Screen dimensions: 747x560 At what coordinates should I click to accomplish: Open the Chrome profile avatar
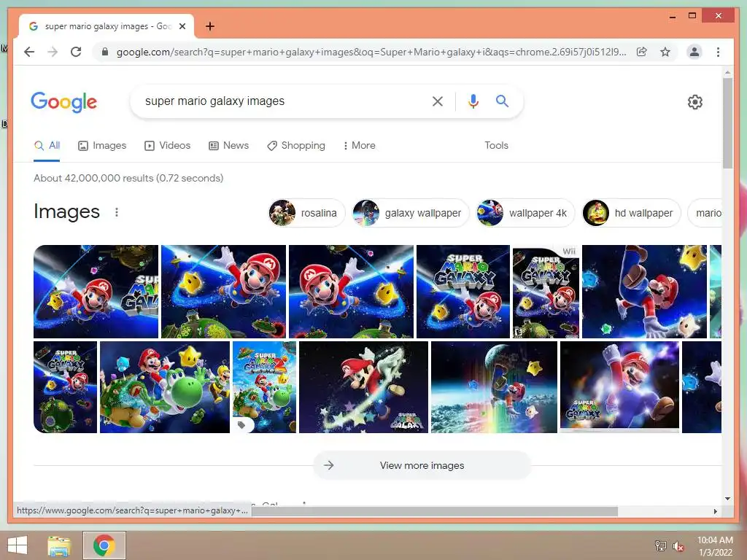694,52
